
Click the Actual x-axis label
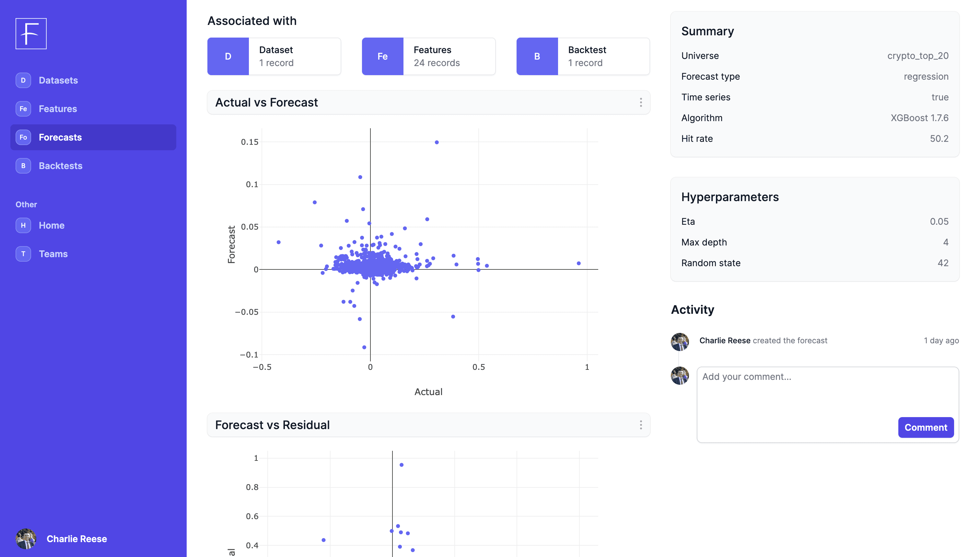coord(428,392)
